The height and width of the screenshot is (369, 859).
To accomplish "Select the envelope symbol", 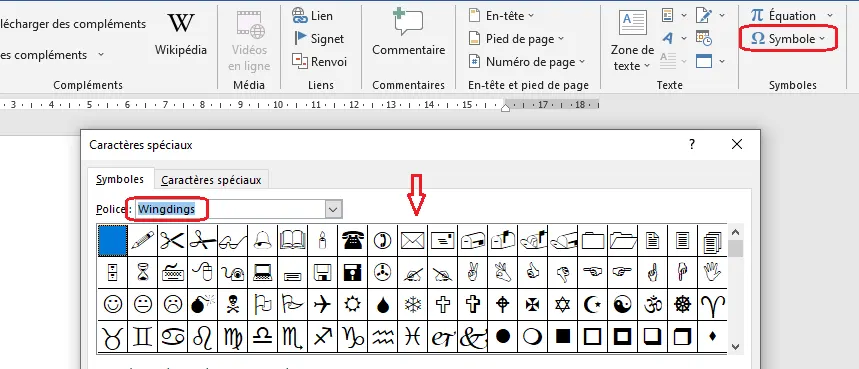I will pos(413,240).
